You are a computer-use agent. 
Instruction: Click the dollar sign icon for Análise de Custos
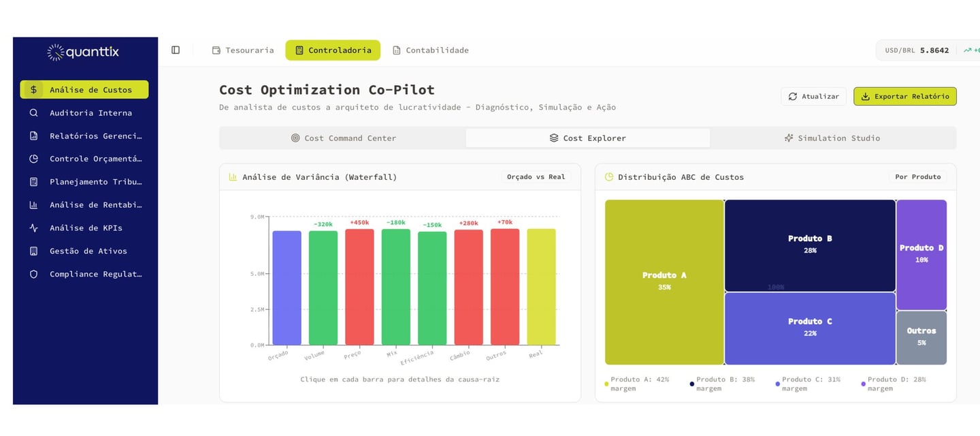pos(33,90)
